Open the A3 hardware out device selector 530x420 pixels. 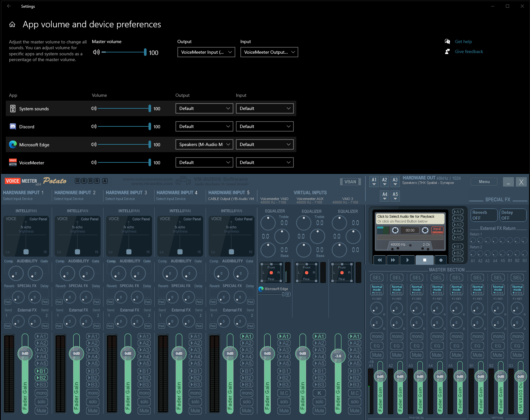click(x=395, y=182)
